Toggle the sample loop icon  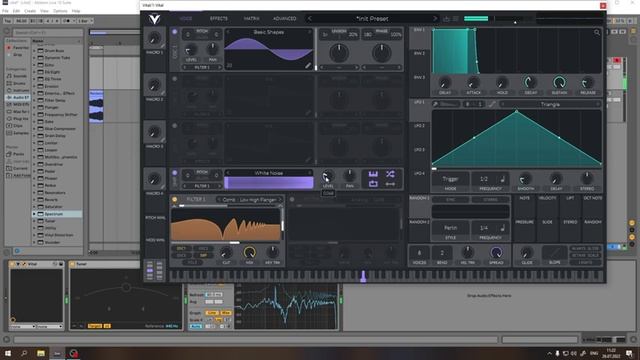[373, 184]
